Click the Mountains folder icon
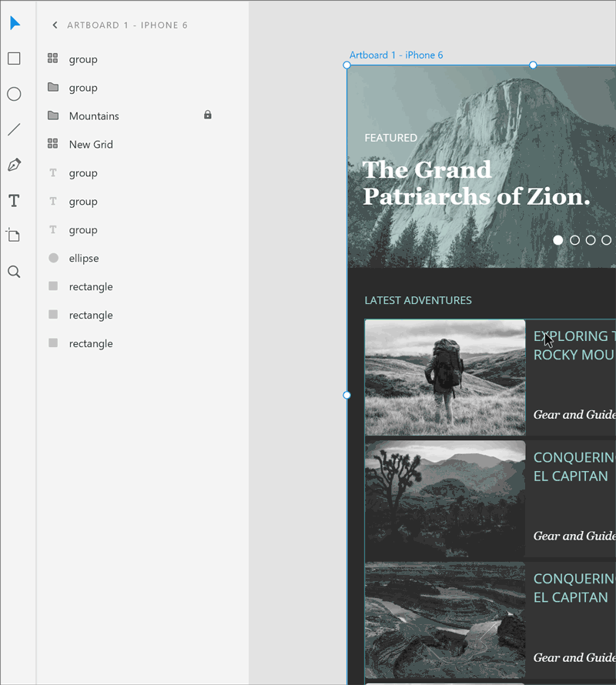The height and width of the screenshot is (685, 616). coord(53,115)
